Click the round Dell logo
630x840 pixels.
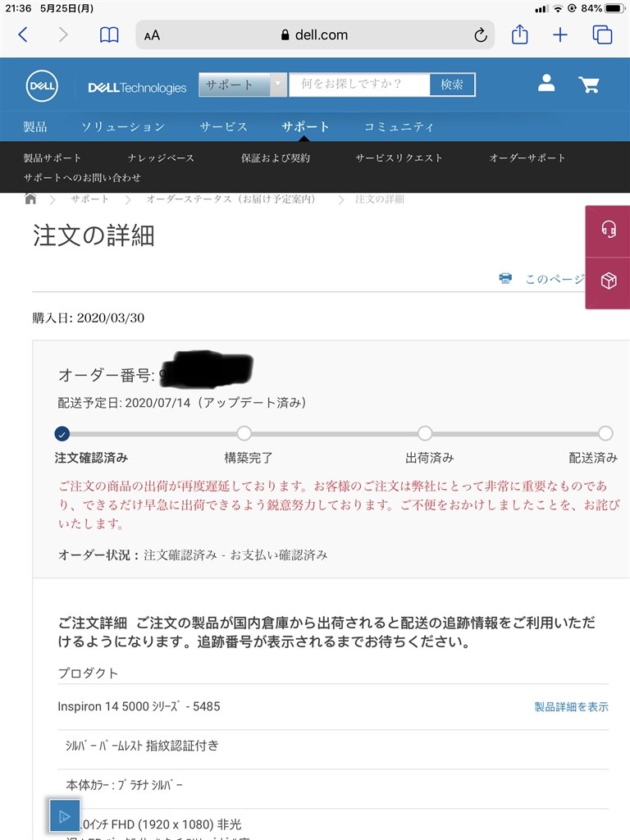point(42,85)
